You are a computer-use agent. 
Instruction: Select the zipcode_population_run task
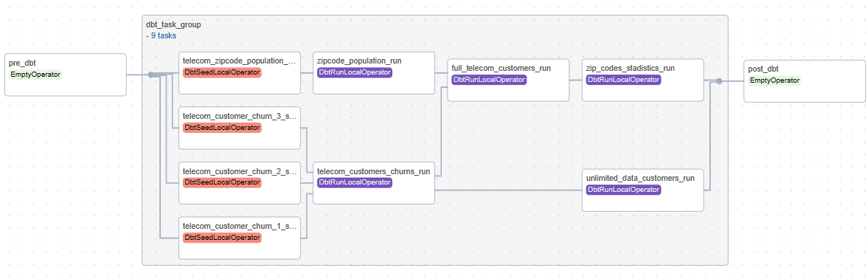(x=374, y=73)
